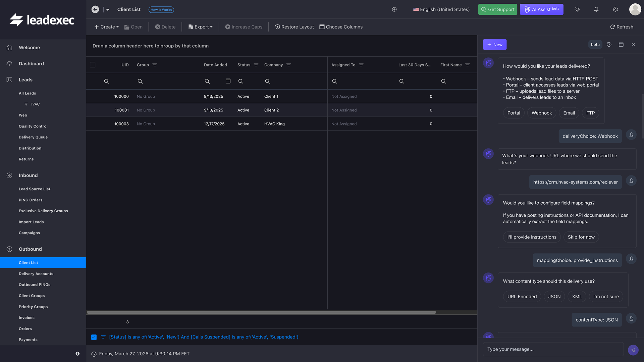This screenshot has width=644, height=362.
Task: Open Dashboard in the sidebar
Action: click(31, 64)
